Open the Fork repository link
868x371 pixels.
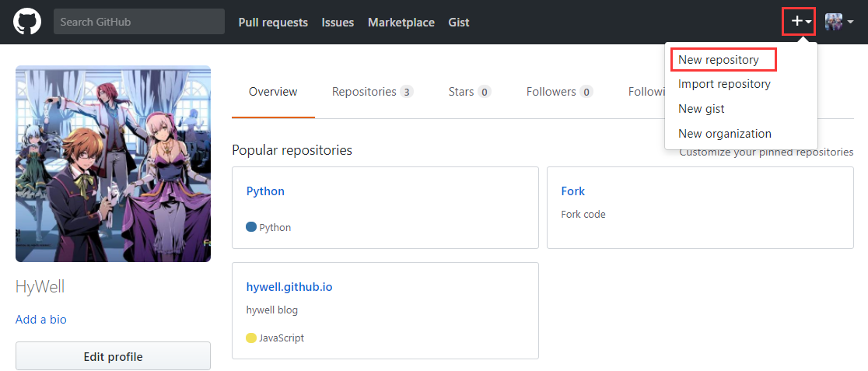pyautogui.click(x=573, y=191)
